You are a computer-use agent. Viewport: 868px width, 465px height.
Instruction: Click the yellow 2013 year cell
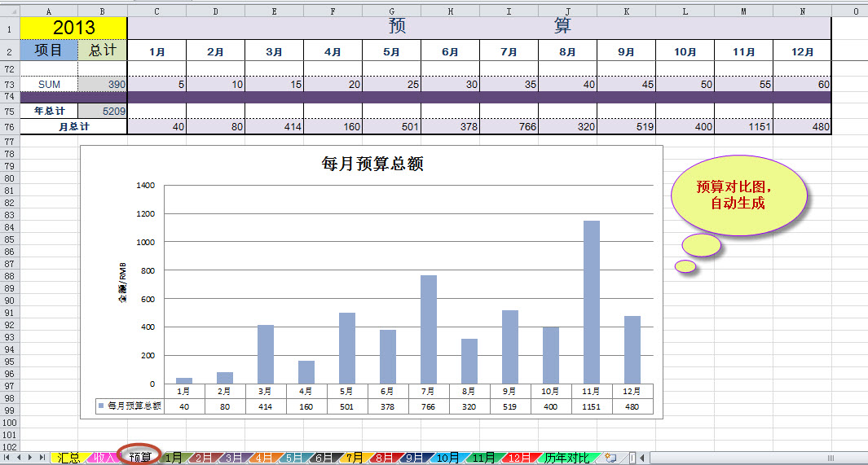(x=73, y=28)
